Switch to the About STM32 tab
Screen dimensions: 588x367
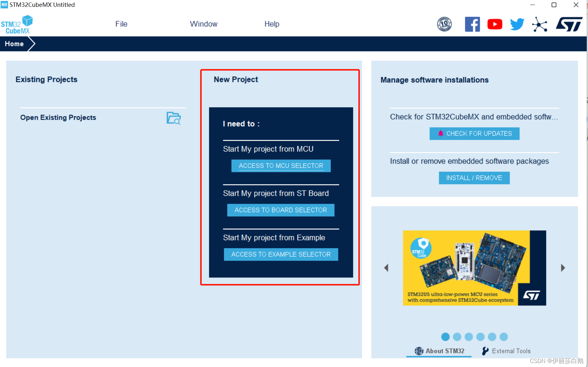[439, 351]
